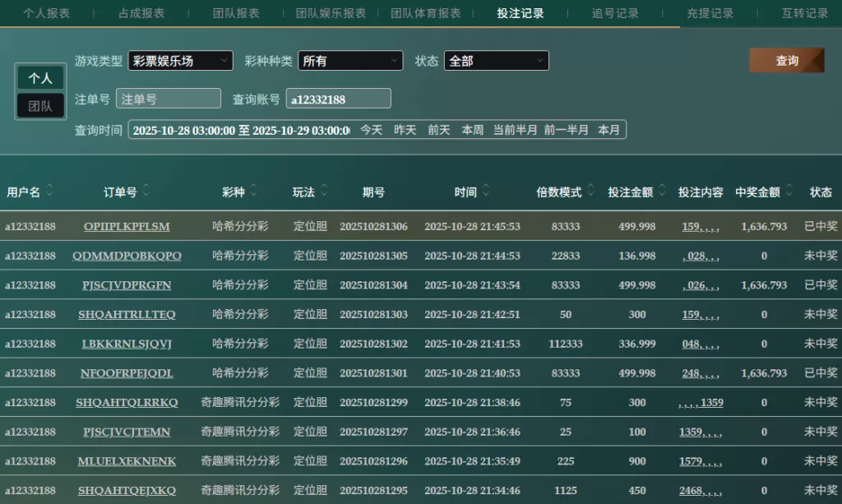Viewport: 842px width, 504px height.
Task: Open the 游戏类型 dropdown
Action: point(180,61)
